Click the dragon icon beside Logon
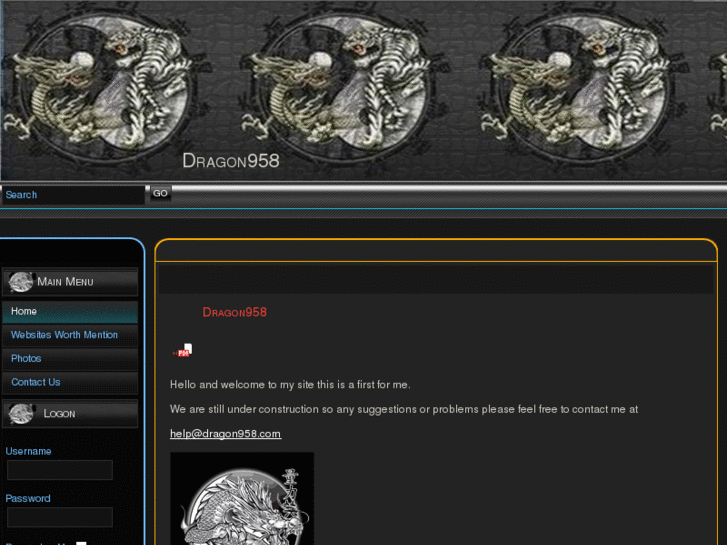This screenshot has width=727, height=545. 20,413
